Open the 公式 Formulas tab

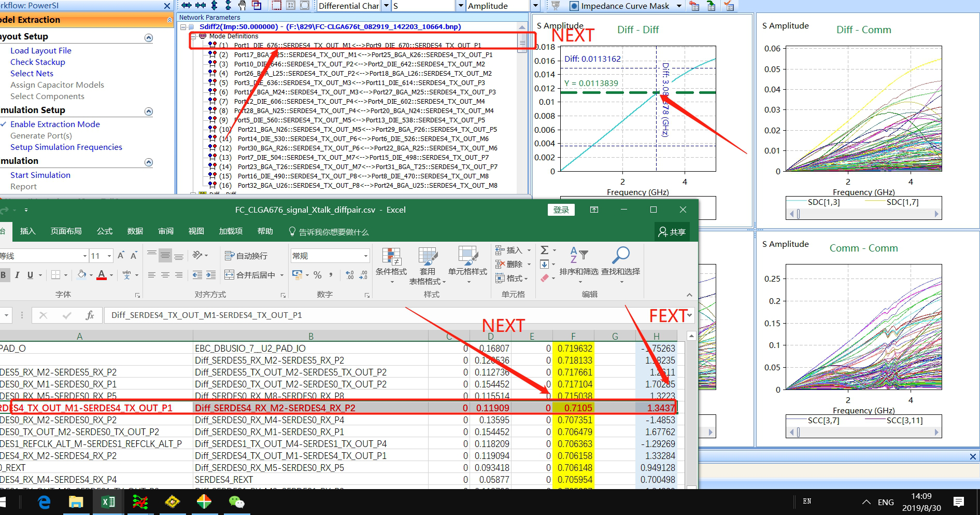tap(105, 231)
